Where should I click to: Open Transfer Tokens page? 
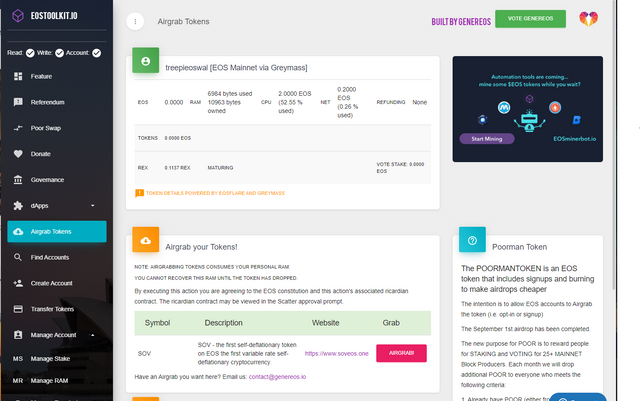click(57, 309)
